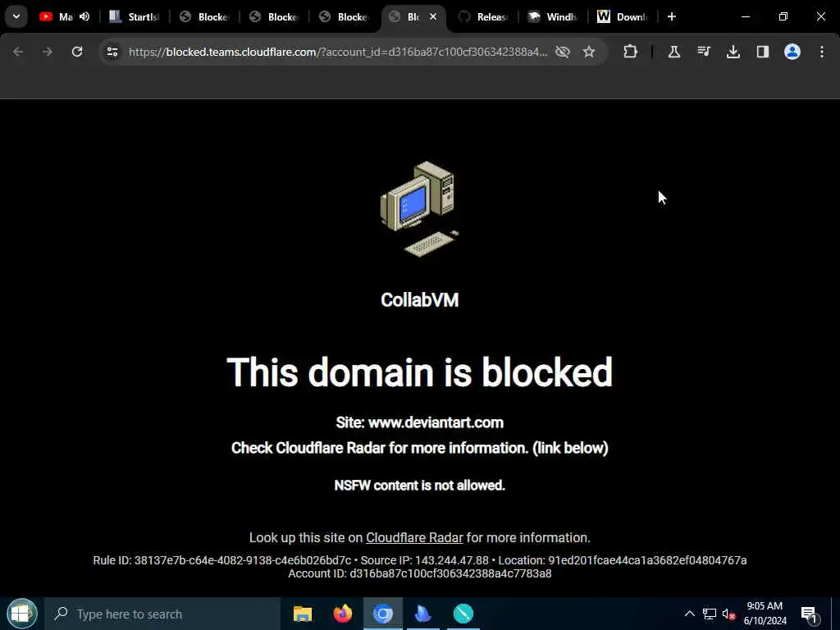
Task: Open network status tray icon
Action: pos(710,614)
